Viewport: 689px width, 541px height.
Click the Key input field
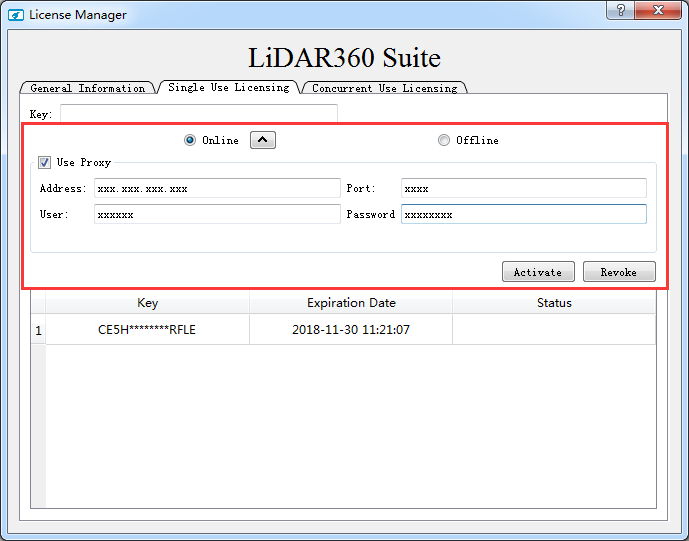coord(198,114)
